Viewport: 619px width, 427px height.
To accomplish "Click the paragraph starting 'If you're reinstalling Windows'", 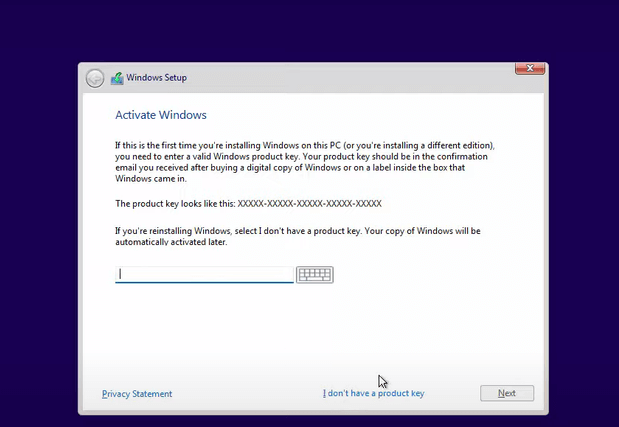I will click(298, 236).
